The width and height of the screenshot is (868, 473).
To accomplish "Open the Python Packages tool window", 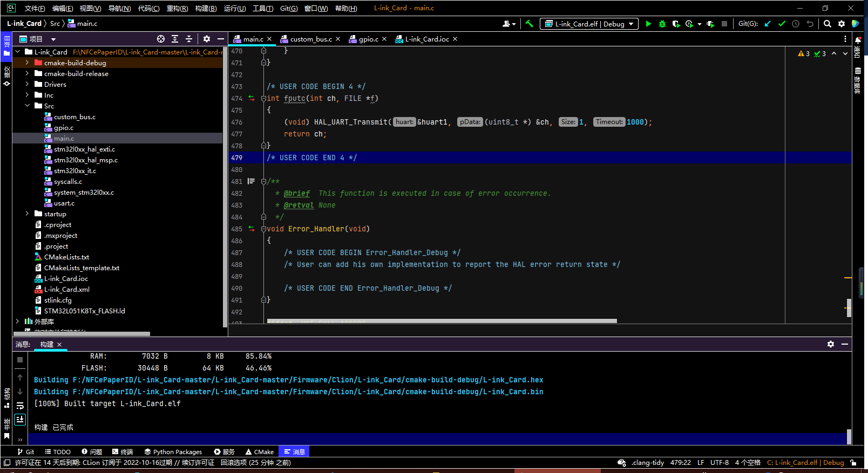I will click(173, 452).
